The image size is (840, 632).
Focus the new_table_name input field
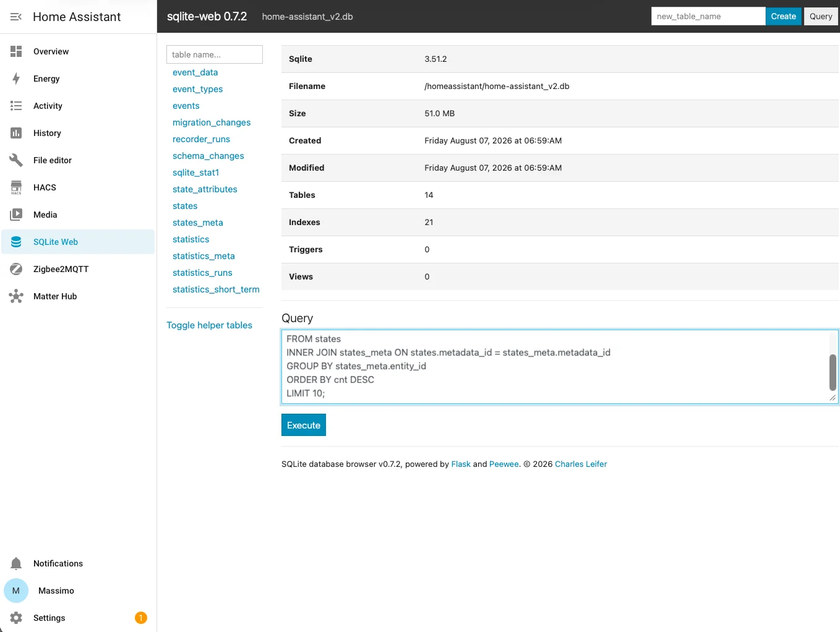(x=708, y=16)
